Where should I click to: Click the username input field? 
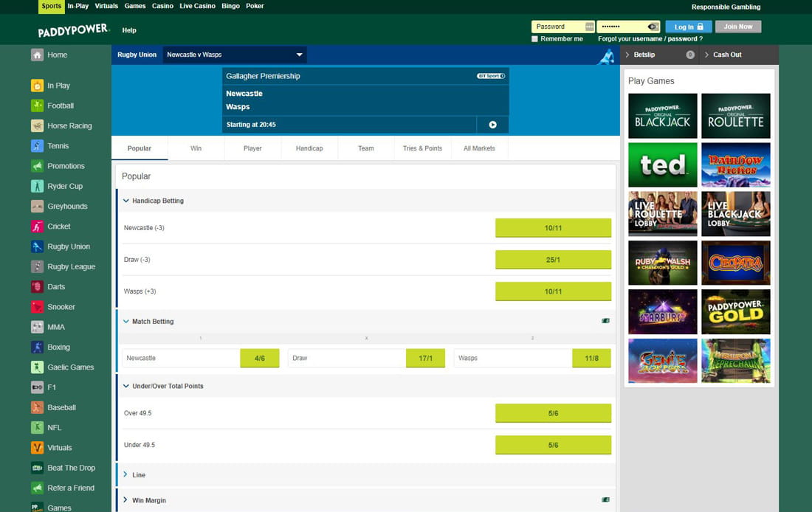(x=563, y=27)
